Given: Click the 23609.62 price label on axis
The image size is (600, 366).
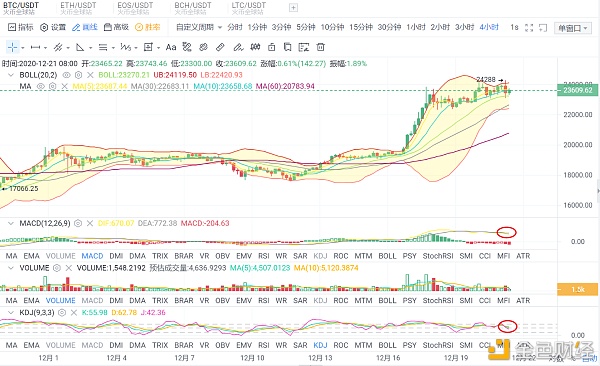Looking at the screenshot, I should pos(578,90).
